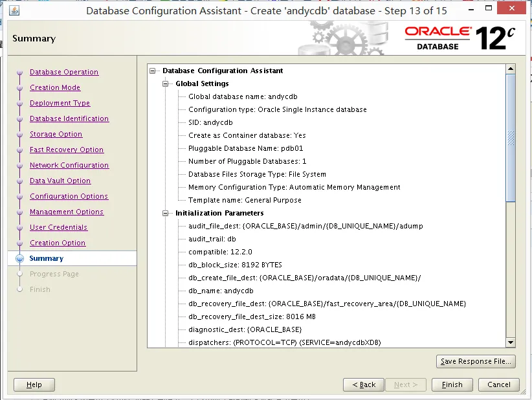The width and height of the screenshot is (532, 400).
Task: Jump to Fast Recovery Option step
Action: pyautogui.click(x=67, y=150)
